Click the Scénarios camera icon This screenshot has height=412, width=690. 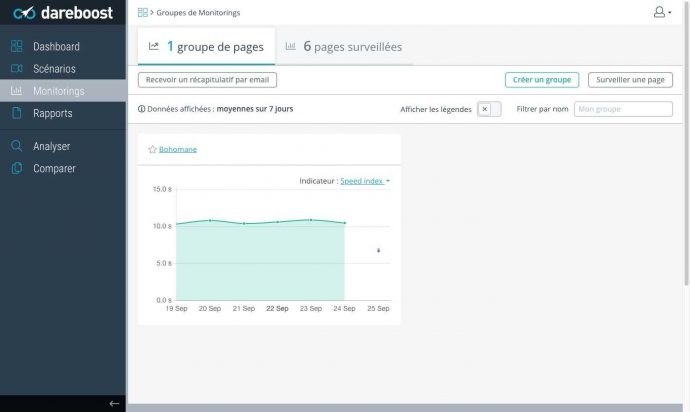(x=17, y=68)
